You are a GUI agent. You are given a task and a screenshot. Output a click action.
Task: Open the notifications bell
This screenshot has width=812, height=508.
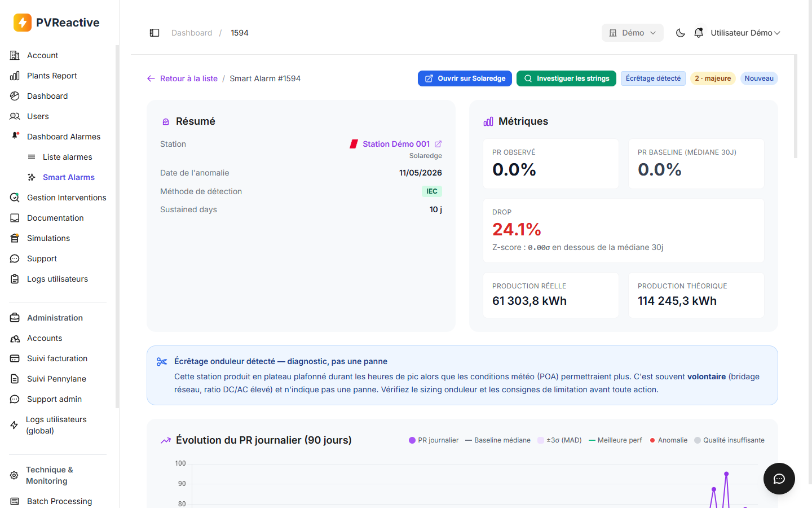699,33
